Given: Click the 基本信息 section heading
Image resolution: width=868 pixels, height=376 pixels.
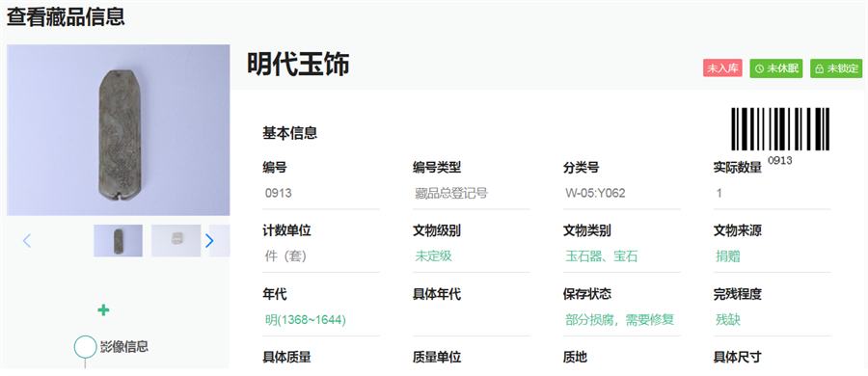Looking at the screenshot, I should (x=289, y=133).
